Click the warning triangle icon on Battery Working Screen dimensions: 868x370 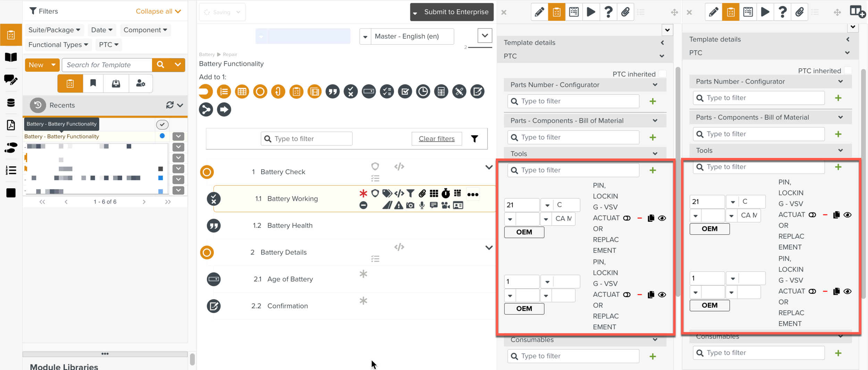(399, 206)
